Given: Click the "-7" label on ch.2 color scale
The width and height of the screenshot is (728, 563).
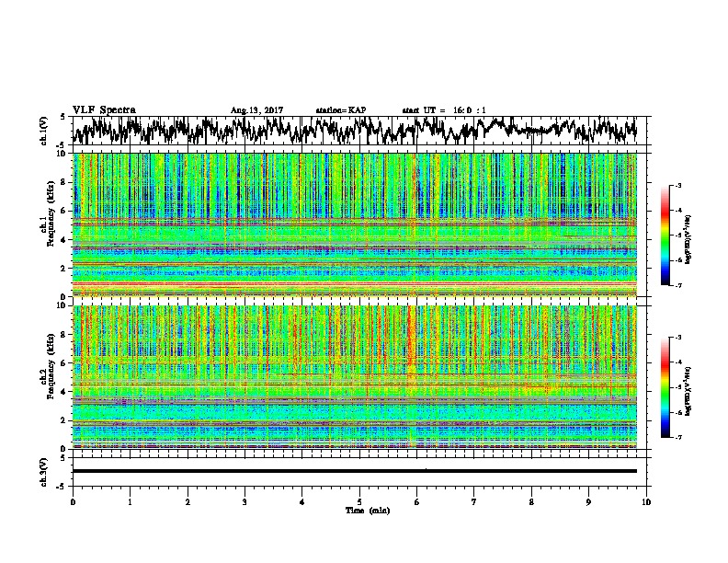Looking at the screenshot, I should click(x=677, y=437).
